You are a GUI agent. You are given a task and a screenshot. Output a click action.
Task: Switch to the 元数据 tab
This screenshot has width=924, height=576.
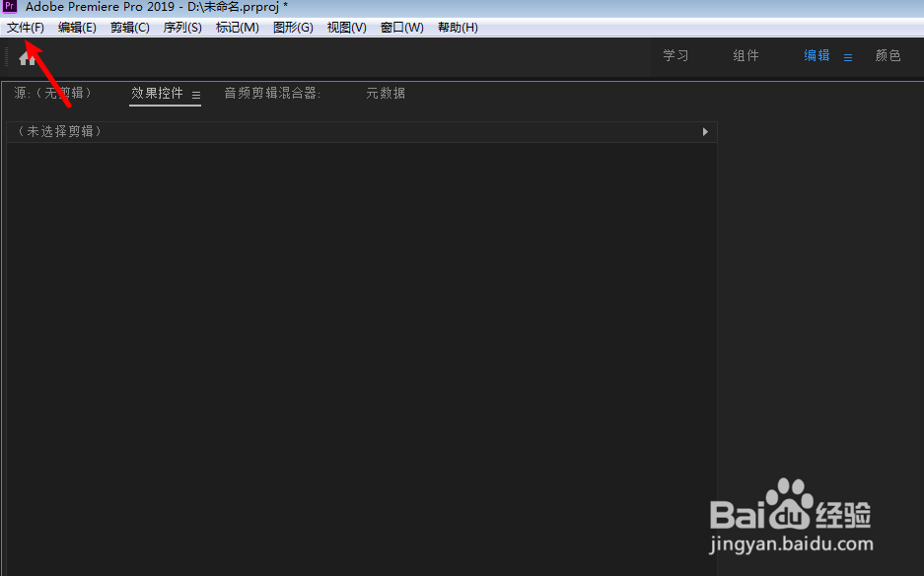pos(386,93)
